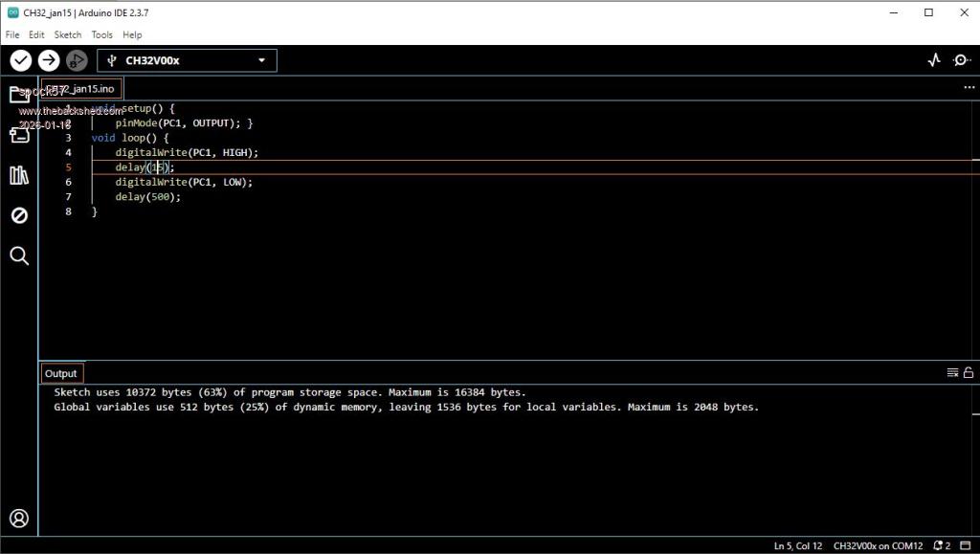980x554 pixels.
Task: Click the Ln 5, Col 12 status indicator
Action: (x=797, y=545)
